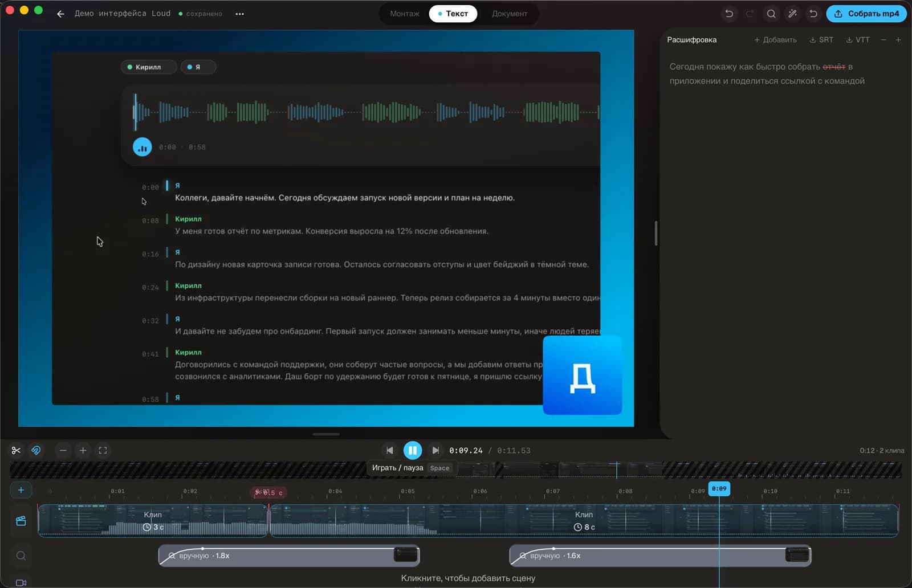The height and width of the screenshot is (588, 912).
Task: Click the struck-through word отчёт in transcript
Action: (x=834, y=67)
